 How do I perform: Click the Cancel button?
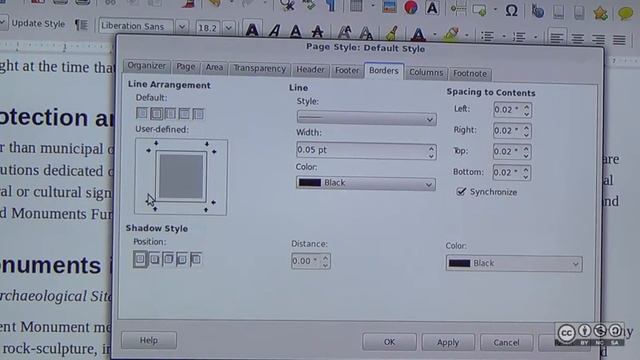click(506, 343)
